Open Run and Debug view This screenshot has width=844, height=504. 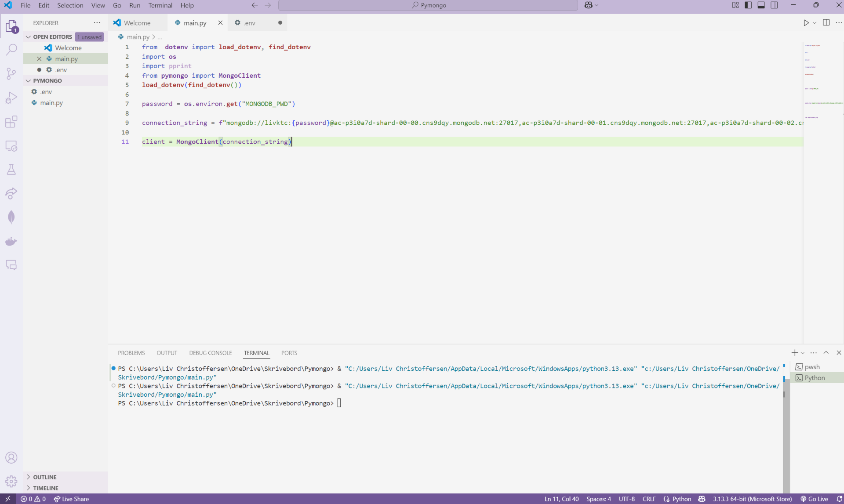pyautogui.click(x=11, y=98)
